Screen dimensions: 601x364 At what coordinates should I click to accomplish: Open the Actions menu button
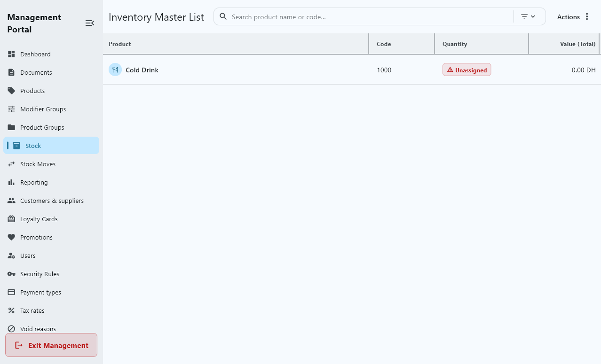573,16
